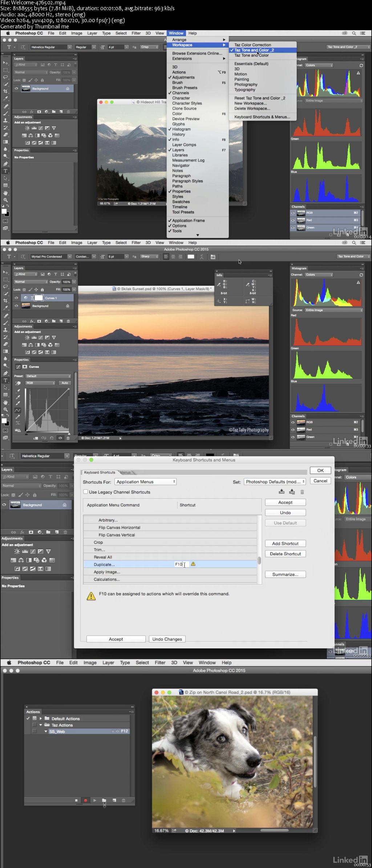Click the Undo Changes button
Image resolution: width=372 pixels, height=868 pixels.
tap(167, 639)
